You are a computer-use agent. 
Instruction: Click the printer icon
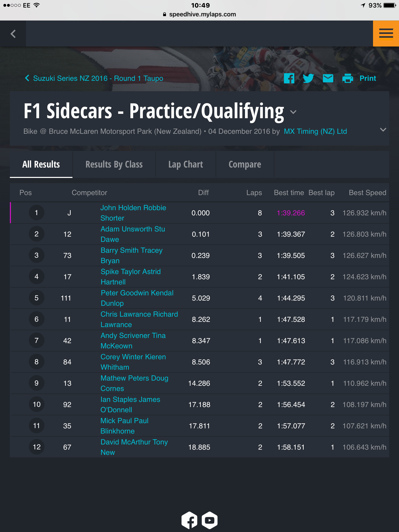pyautogui.click(x=348, y=78)
